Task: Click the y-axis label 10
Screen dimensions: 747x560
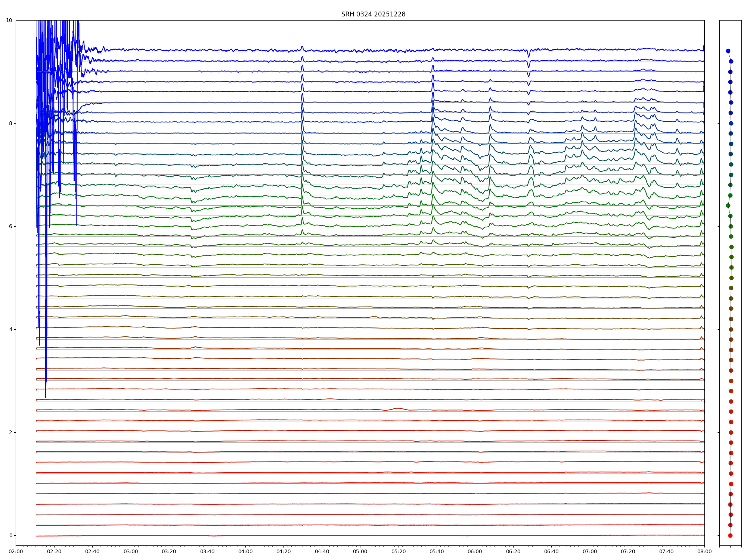Action: point(9,21)
